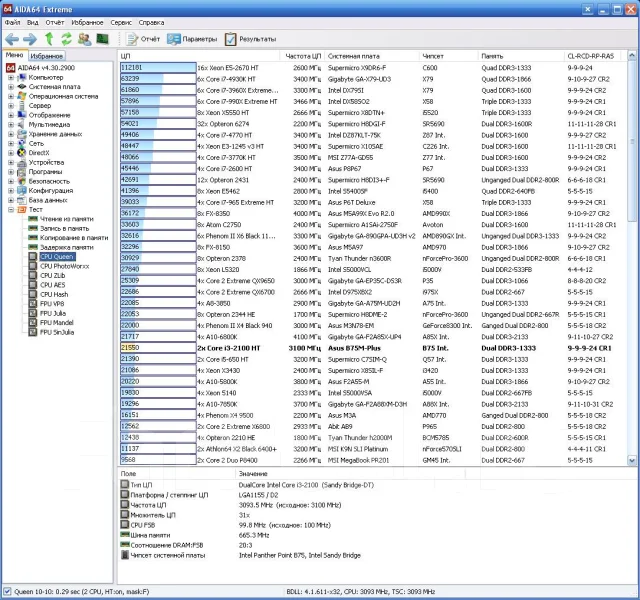The image size is (640, 600).
Task: Sort by ЦП column header
Action: 198,56
